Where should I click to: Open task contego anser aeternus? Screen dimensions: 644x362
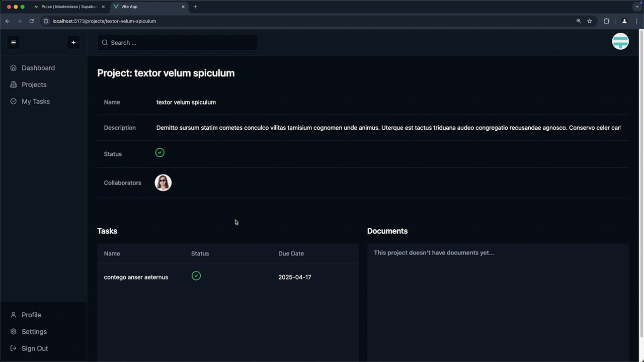[x=136, y=277]
